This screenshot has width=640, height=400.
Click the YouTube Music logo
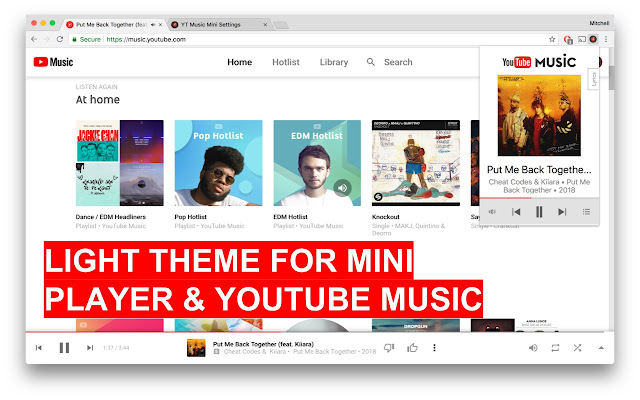point(53,62)
